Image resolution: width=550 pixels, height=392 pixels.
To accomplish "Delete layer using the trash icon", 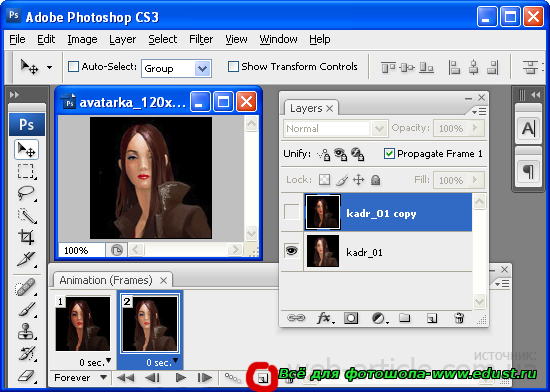I will pyautogui.click(x=459, y=318).
